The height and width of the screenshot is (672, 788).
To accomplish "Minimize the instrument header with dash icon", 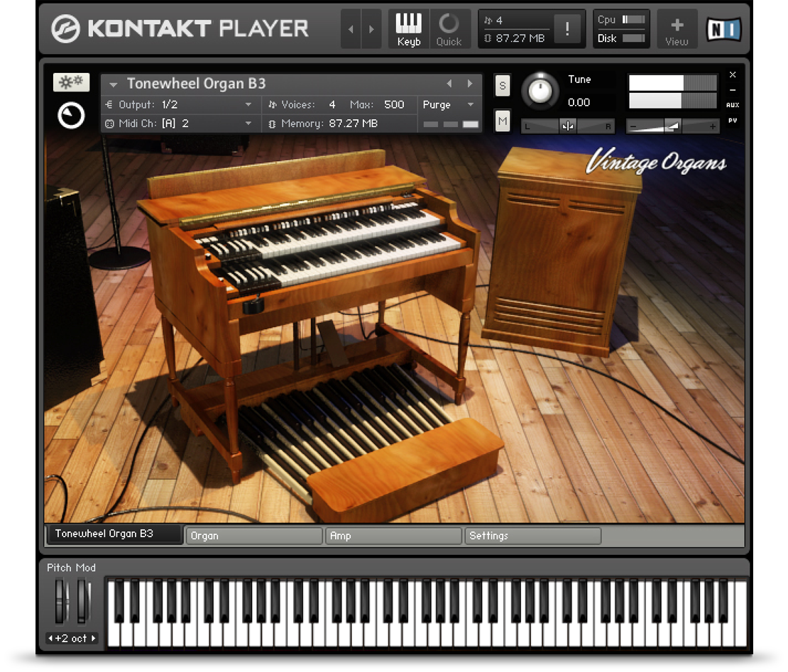I will tap(733, 90).
